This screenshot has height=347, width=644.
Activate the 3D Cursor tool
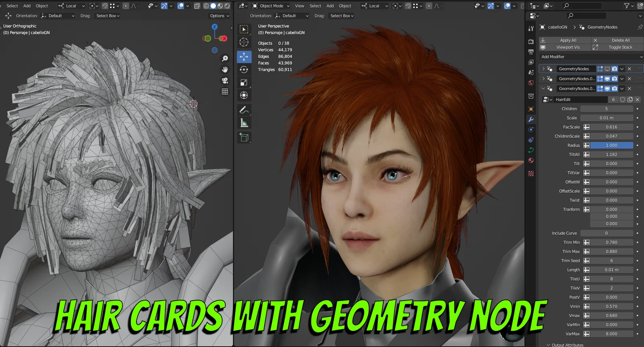(244, 42)
